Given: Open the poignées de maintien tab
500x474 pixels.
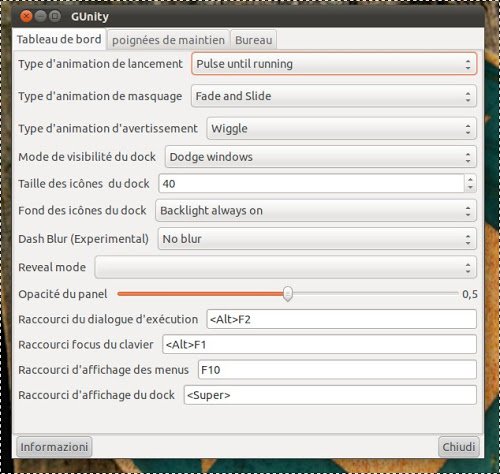Looking at the screenshot, I should point(168,40).
